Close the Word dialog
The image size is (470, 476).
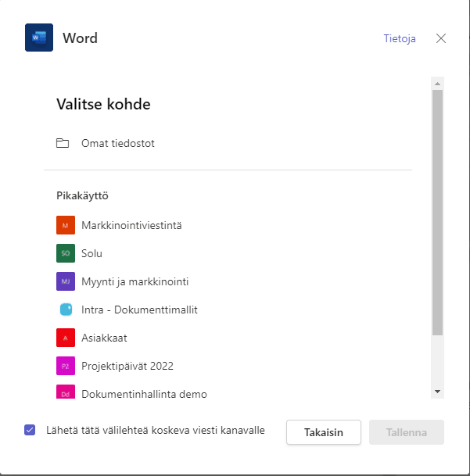click(x=441, y=38)
